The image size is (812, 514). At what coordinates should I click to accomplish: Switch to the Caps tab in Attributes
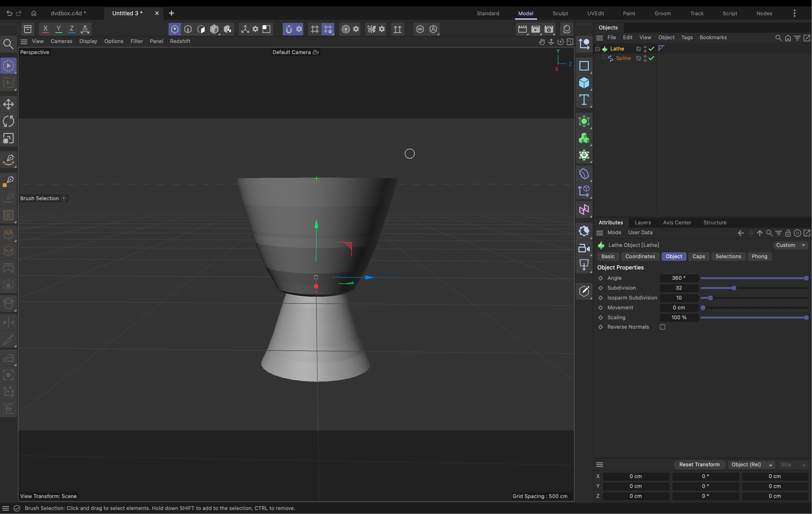click(698, 257)
